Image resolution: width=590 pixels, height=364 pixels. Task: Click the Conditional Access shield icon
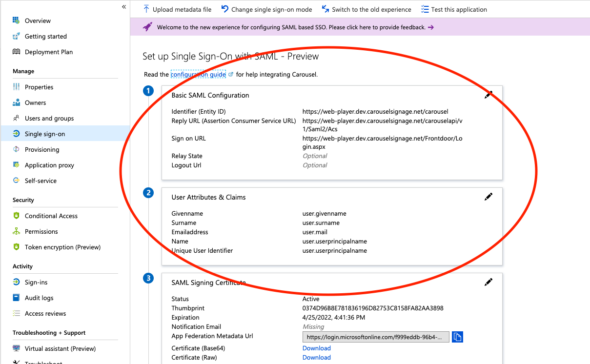(x=16, y=216)
